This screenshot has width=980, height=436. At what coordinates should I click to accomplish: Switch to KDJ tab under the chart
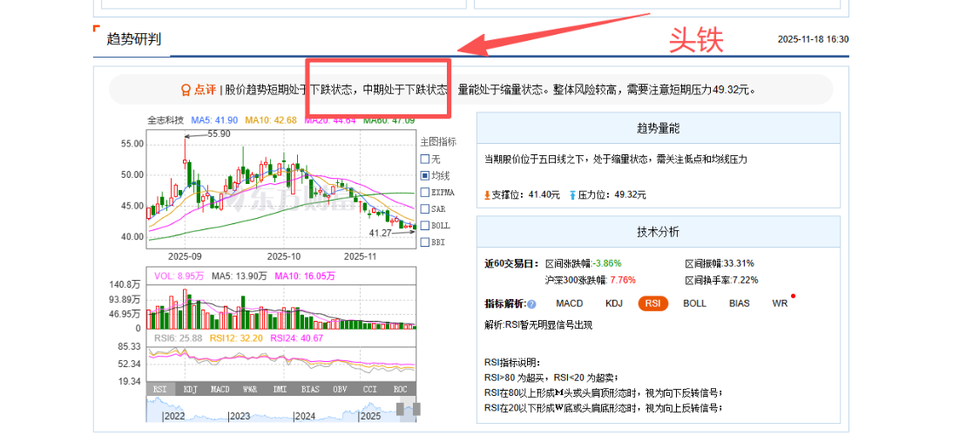point(191,389)
